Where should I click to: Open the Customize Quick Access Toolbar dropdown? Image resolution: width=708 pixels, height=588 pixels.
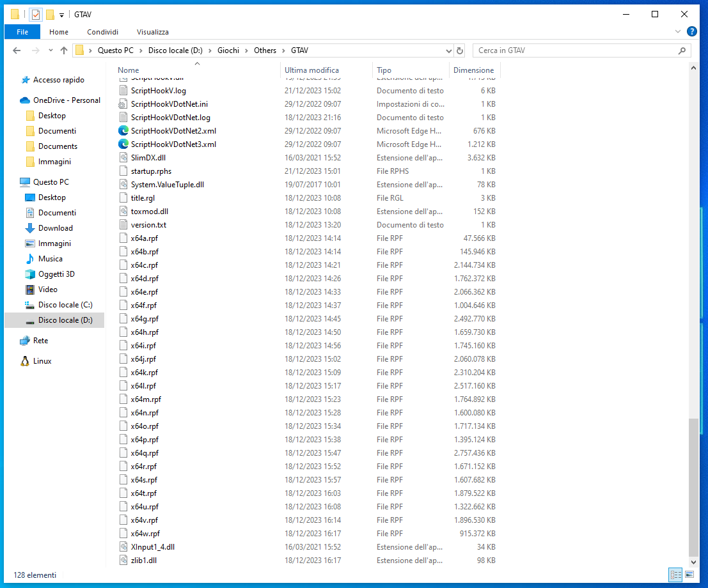pyautogui.click(x=62, y=15)
